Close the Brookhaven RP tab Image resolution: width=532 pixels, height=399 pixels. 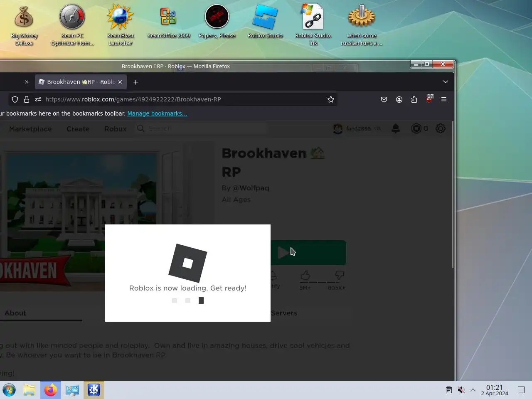click(x=120, y=82)
